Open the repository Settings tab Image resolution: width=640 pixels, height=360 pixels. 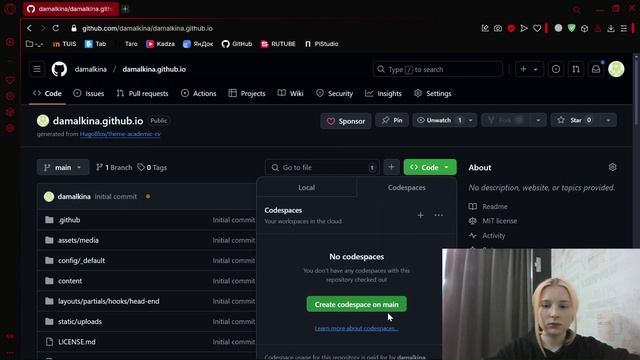433,93
